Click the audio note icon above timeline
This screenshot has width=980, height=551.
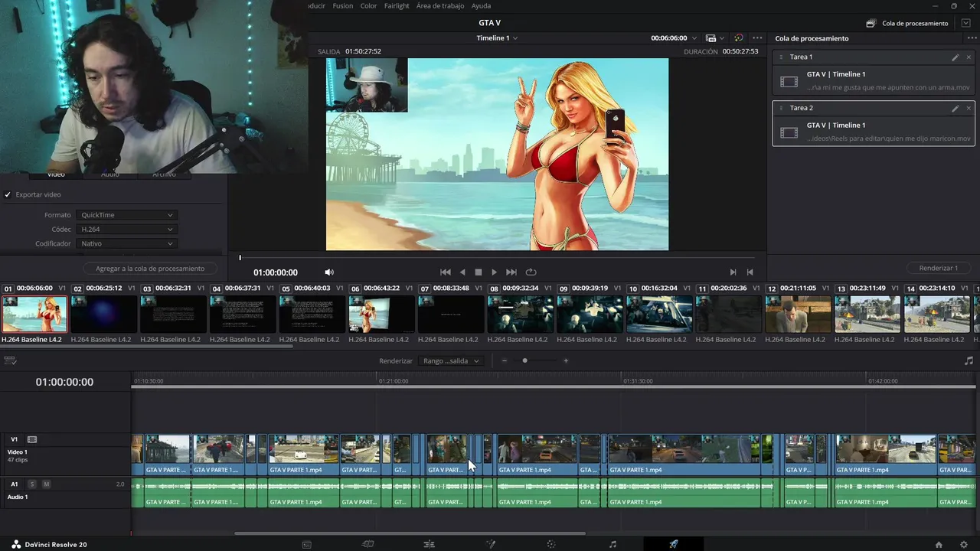pyautogui.click(x=969, y=360)
